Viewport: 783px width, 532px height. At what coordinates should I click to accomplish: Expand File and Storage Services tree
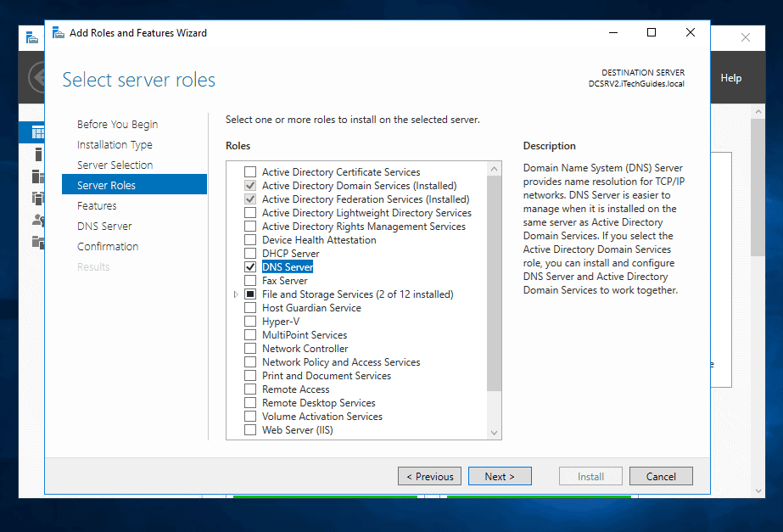236,294
